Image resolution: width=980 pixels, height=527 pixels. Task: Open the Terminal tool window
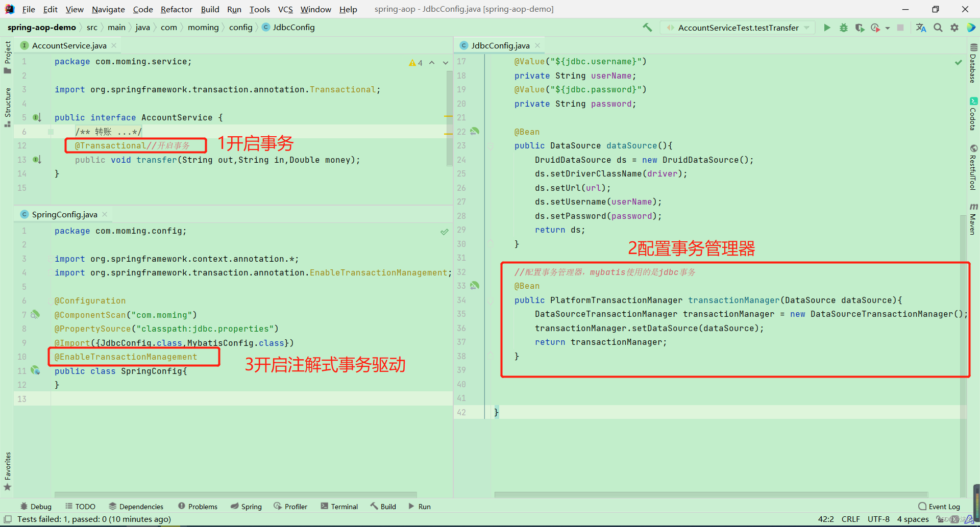[339, 507]
